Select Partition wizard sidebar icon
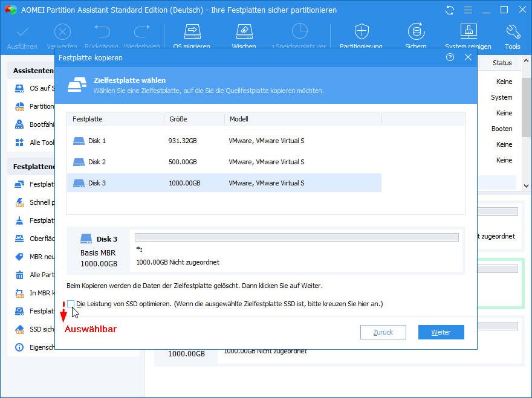 point(19,106)
